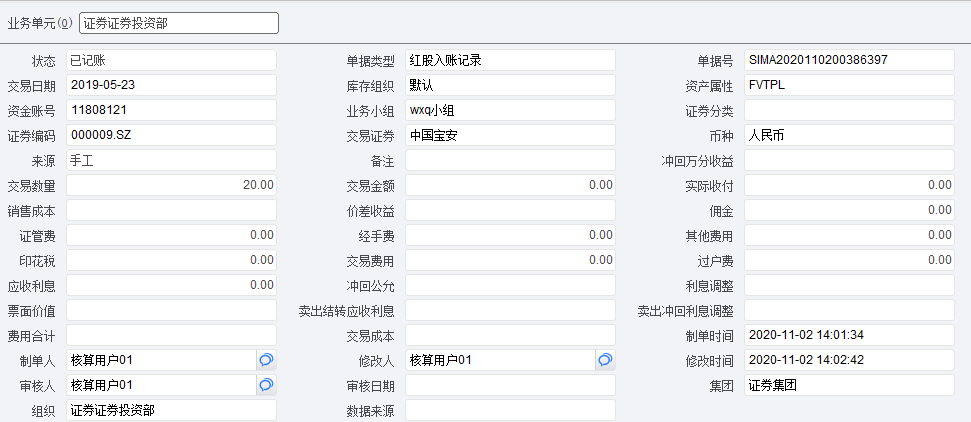Image resolution: width=971 pixels, height=422 pixels.
Task: Click the chat icon beside 修改人 field
Action: pyautogui.click(x=605, y=360)
